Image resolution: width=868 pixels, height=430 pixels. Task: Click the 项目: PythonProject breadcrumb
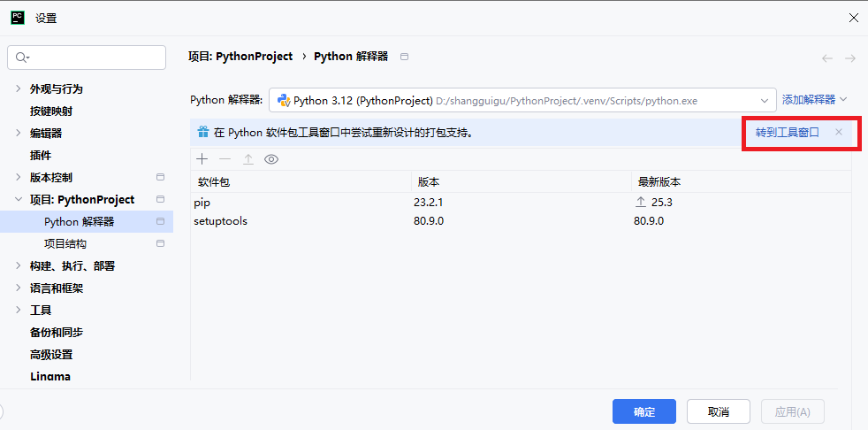tap(240, 57)
